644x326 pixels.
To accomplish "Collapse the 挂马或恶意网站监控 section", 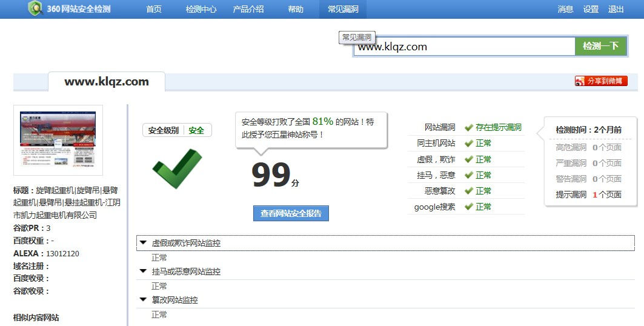I will point(144,271).
